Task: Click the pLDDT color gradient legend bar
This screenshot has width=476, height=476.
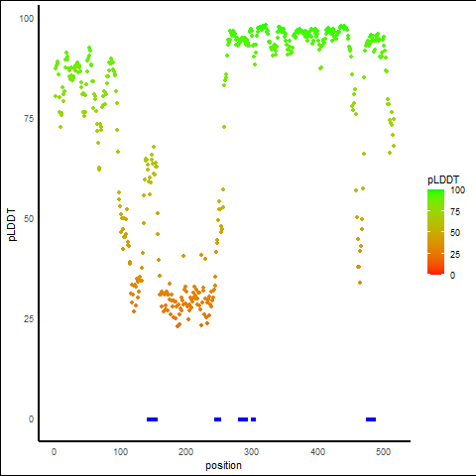Action: click(435, 232)
